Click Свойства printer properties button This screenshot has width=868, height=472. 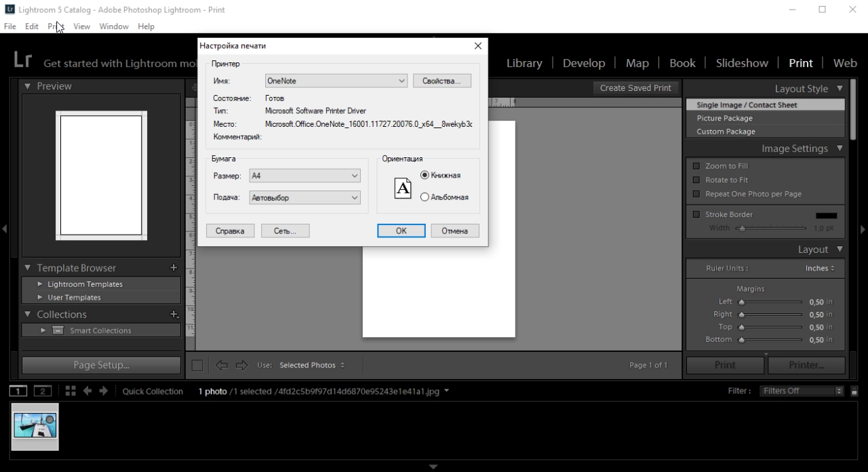(441, 81)
